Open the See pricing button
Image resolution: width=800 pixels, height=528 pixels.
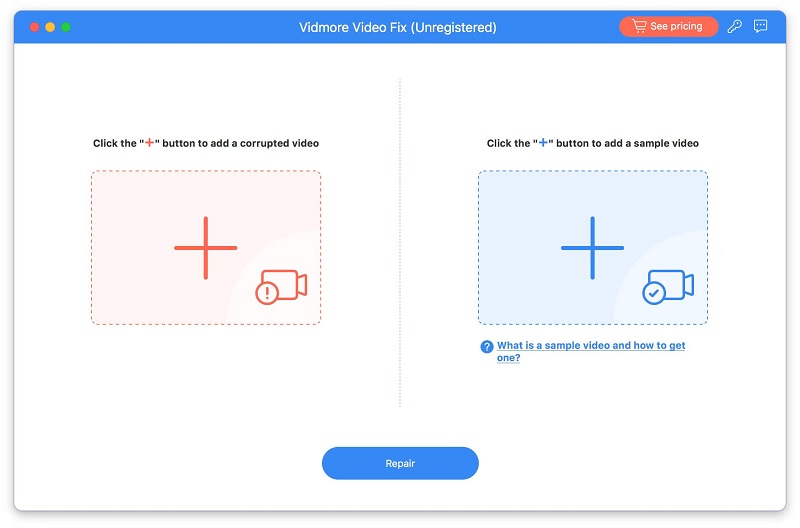[668, 27]
